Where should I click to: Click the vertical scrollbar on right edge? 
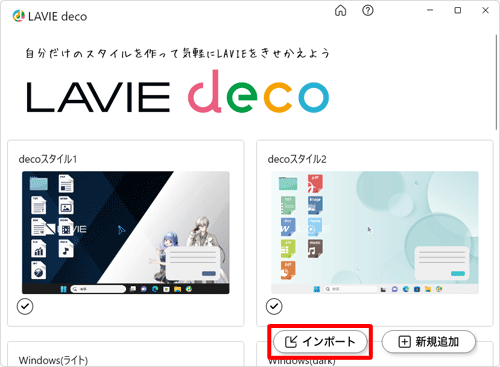(497, 82)
